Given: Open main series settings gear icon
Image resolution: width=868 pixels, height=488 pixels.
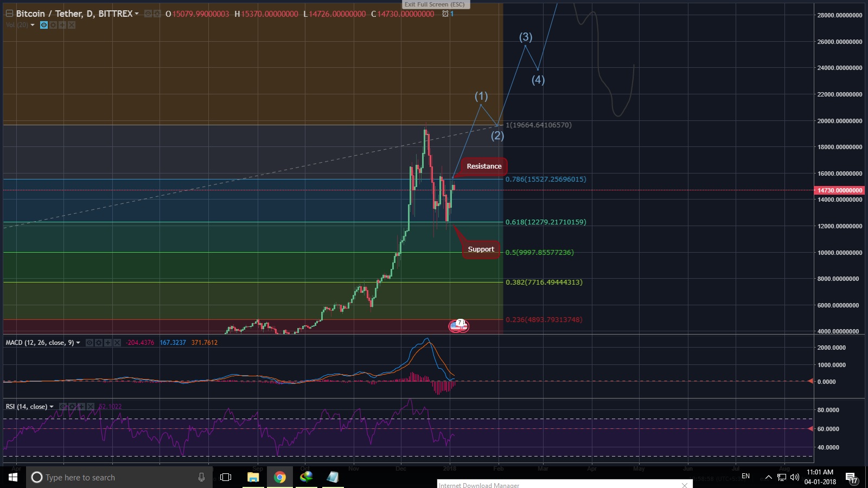Looking at the screenshot, I should click(x=157, y=14).
